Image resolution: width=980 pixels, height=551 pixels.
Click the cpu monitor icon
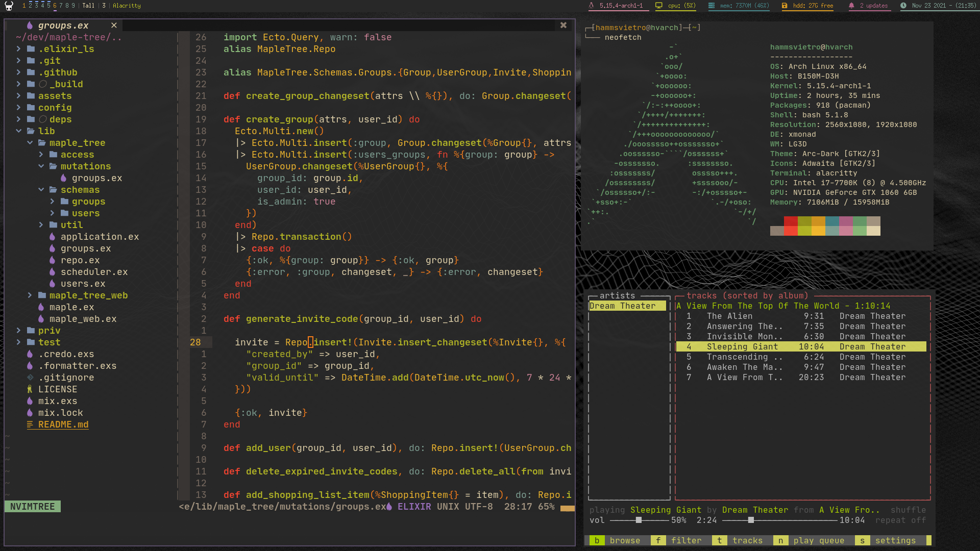point(659,6)
